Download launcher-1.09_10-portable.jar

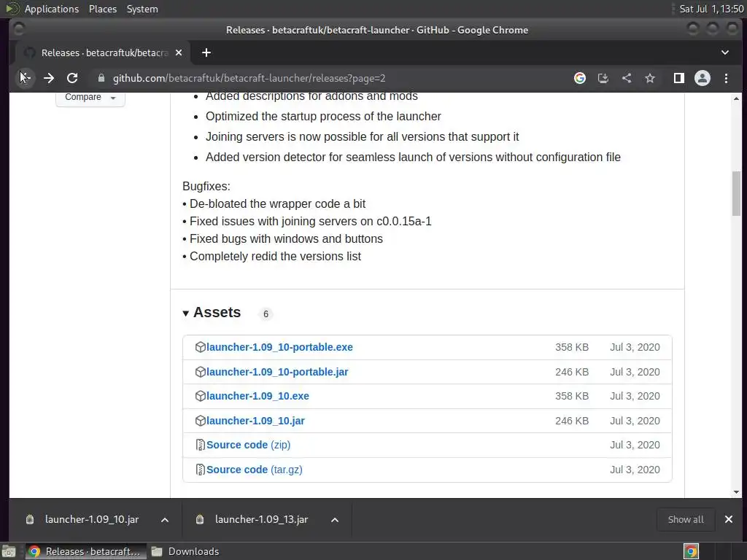click(276, 372)
